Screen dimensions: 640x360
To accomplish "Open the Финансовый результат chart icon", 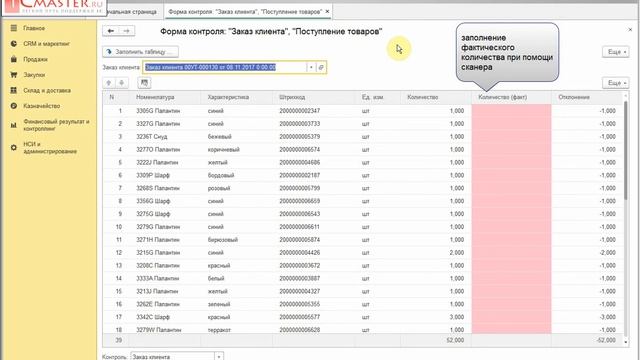I will pos(13,125).
